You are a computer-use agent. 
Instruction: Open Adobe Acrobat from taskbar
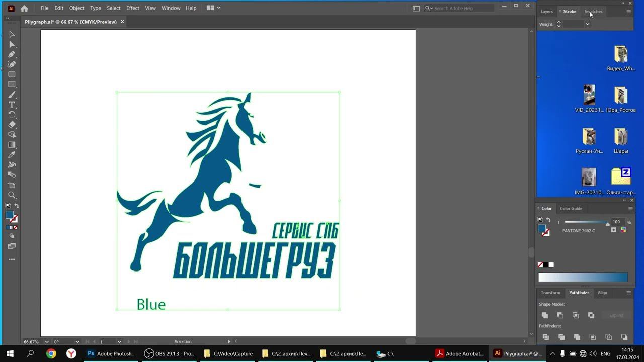tap(459, 354)
